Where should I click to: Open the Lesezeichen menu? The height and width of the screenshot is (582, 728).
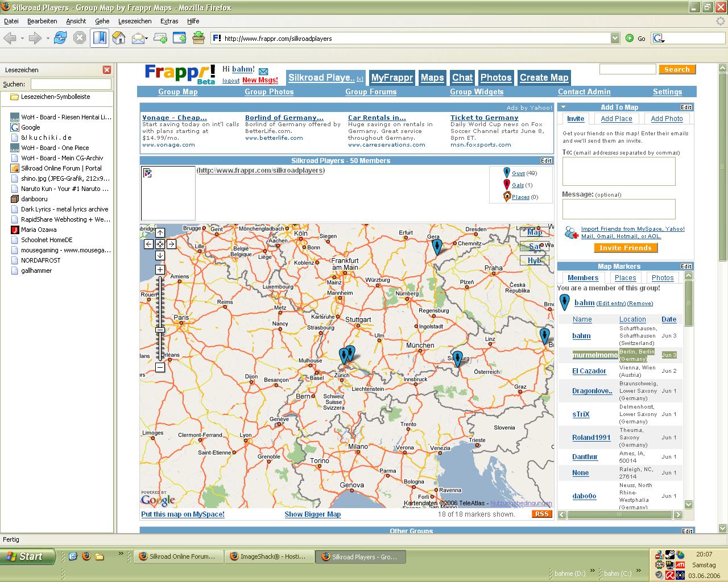tap(135, 21)
